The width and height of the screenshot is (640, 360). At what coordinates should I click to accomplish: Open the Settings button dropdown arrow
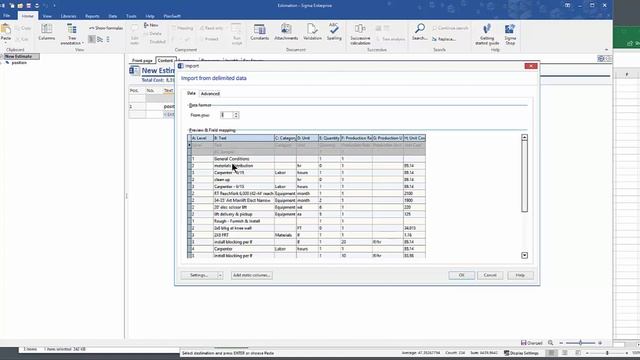click(x=220, y=276)
